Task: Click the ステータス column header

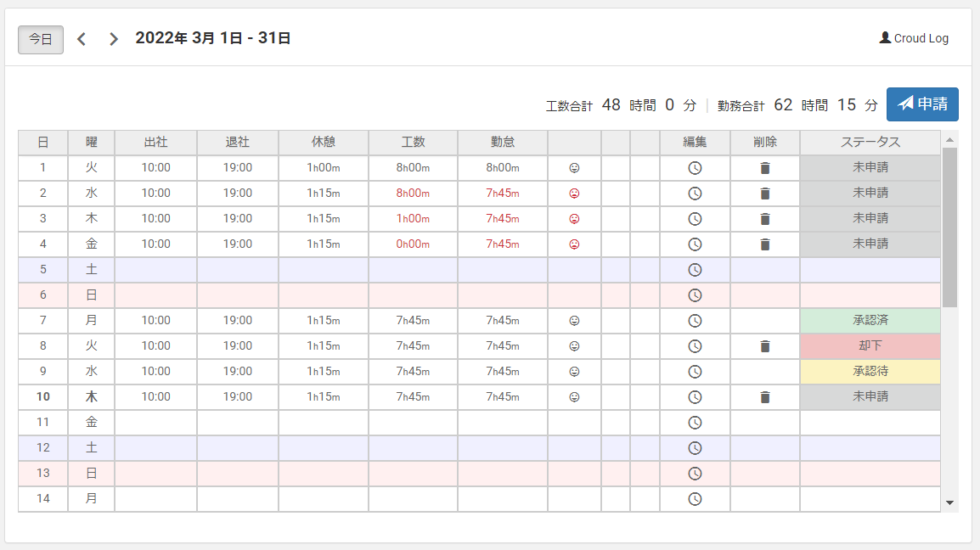Action: (870, 143)
